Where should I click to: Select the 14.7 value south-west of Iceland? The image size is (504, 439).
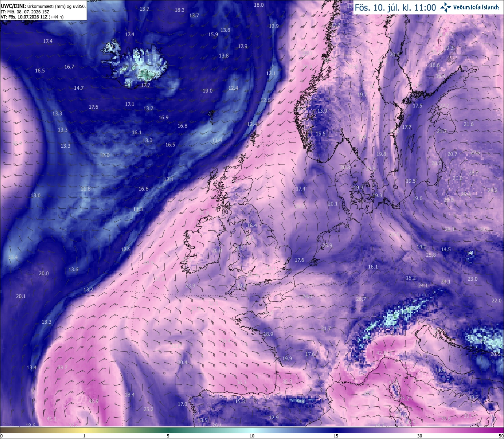[x=79, y=88]
